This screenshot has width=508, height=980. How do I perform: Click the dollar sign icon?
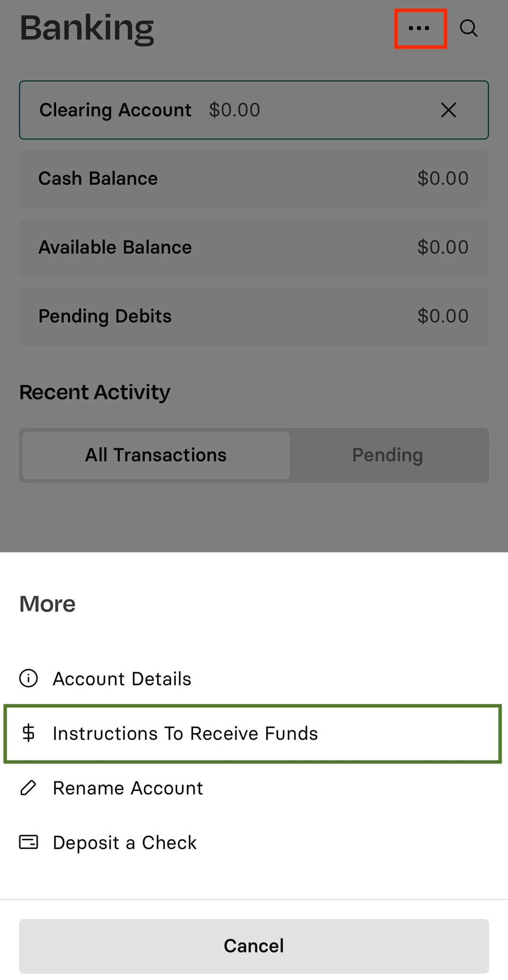tap(29, 733)
